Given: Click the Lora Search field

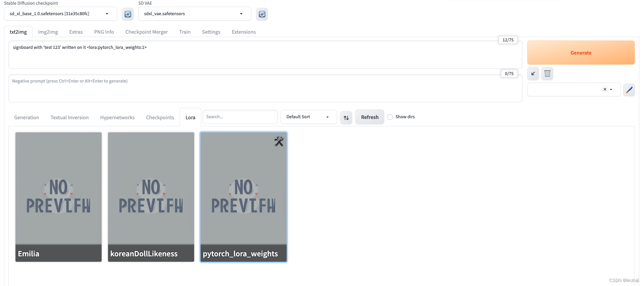Looking at the screenshot, I should [x=240, y=117].
